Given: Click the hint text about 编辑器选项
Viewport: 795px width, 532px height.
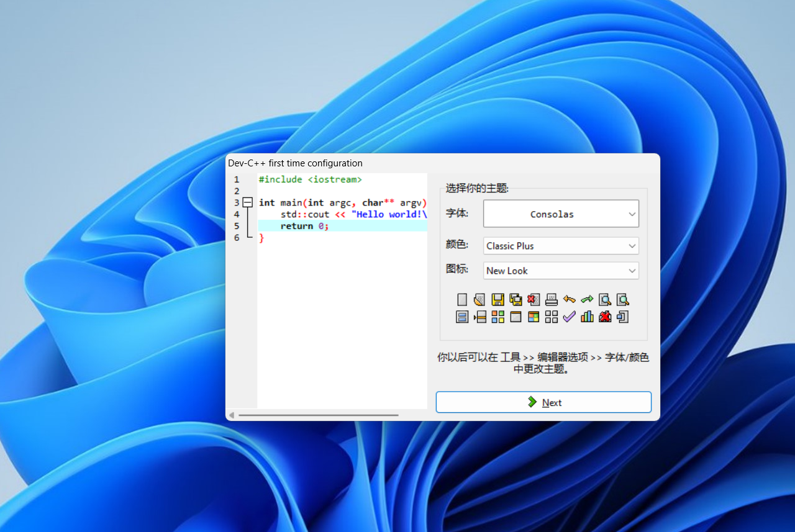Looking at the screenshot, I should tap(543, 363).
